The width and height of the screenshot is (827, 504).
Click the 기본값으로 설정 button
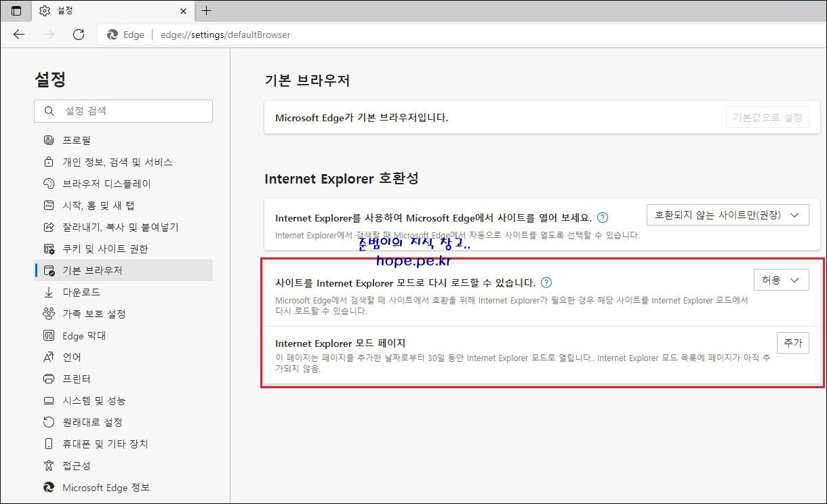coord(767,117)
